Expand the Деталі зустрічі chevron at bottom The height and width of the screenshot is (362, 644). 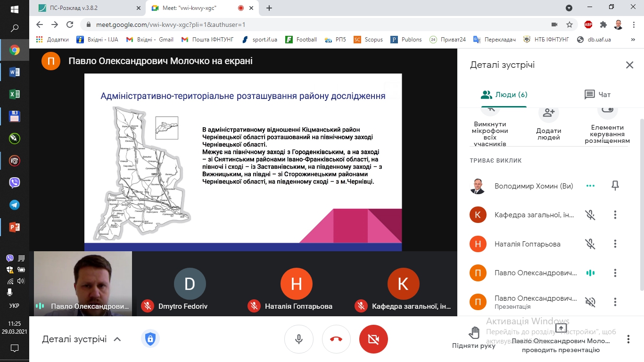click(x=117, y=339)
